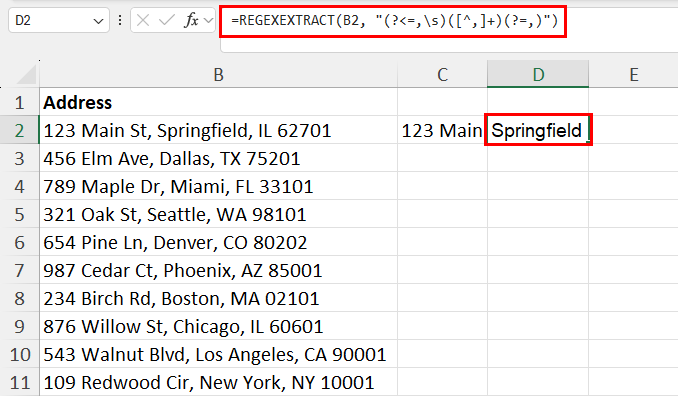
Task: Click the three-dot handle beside the Name Box
Action: (x=120, y=20)
